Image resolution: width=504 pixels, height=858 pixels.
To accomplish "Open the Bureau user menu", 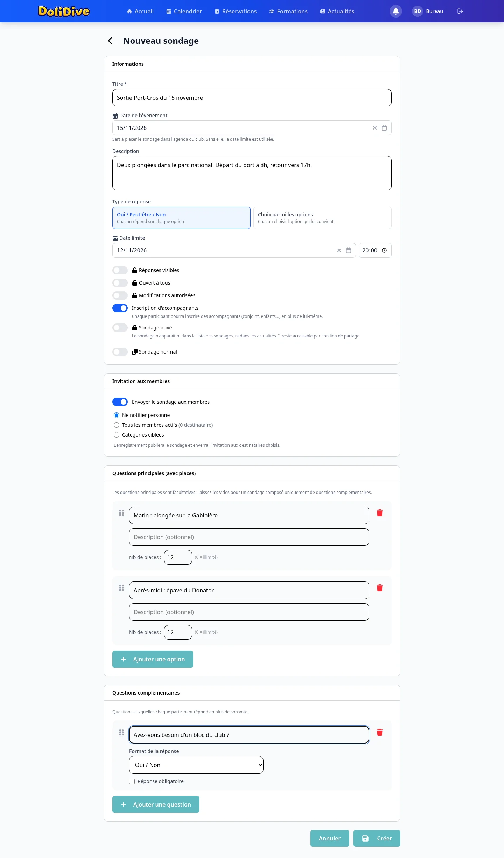I will tap(428, 11).
